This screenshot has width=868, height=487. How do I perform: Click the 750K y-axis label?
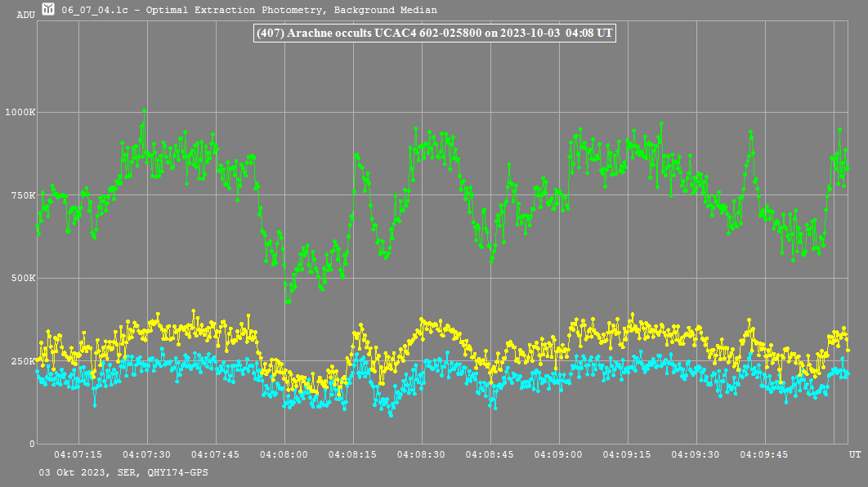[21, 195]
